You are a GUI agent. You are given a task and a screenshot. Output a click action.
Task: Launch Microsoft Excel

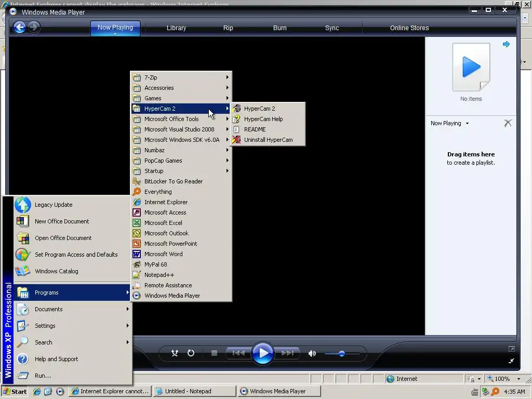click(181, 223)
